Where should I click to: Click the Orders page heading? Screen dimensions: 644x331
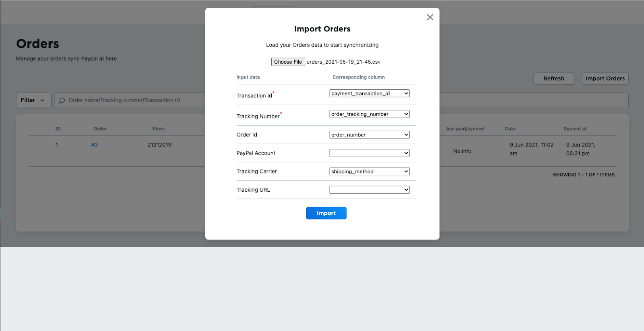[x=38, y=43]
